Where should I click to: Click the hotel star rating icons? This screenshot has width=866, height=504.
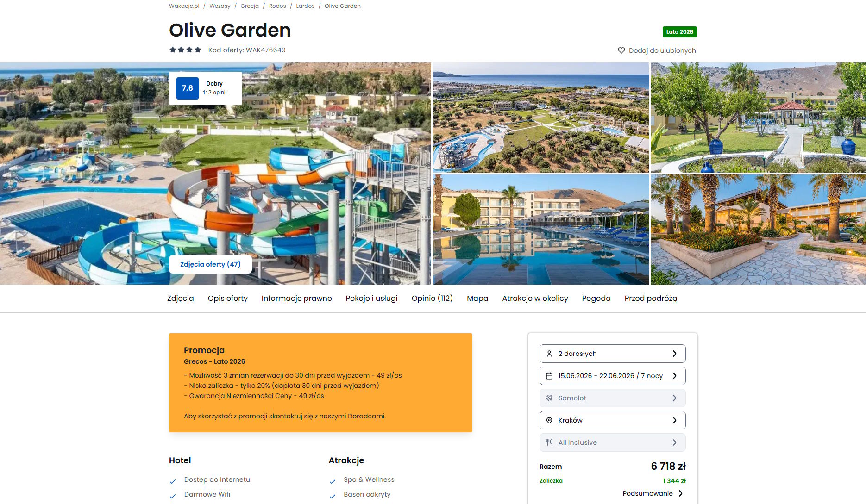(x=185, y=50)
